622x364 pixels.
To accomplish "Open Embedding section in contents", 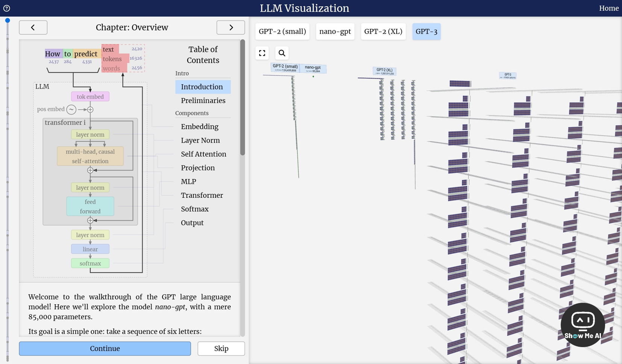I will [x=203, y=127].
